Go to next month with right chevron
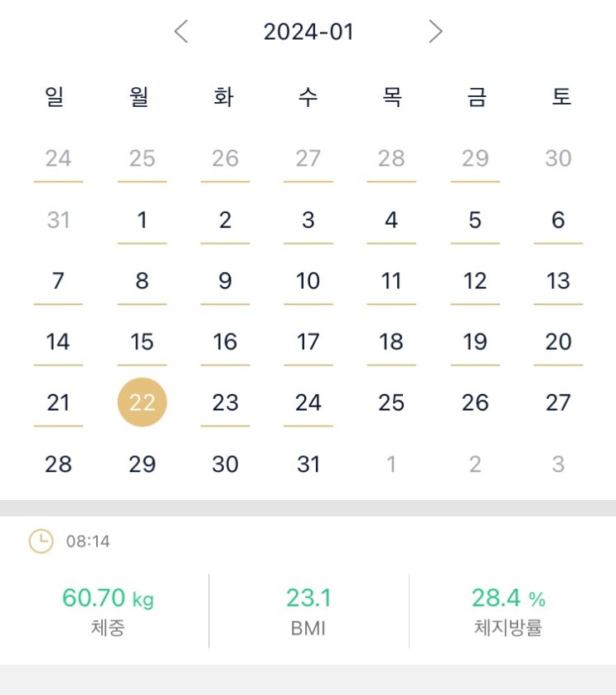 tap(435, 32)
